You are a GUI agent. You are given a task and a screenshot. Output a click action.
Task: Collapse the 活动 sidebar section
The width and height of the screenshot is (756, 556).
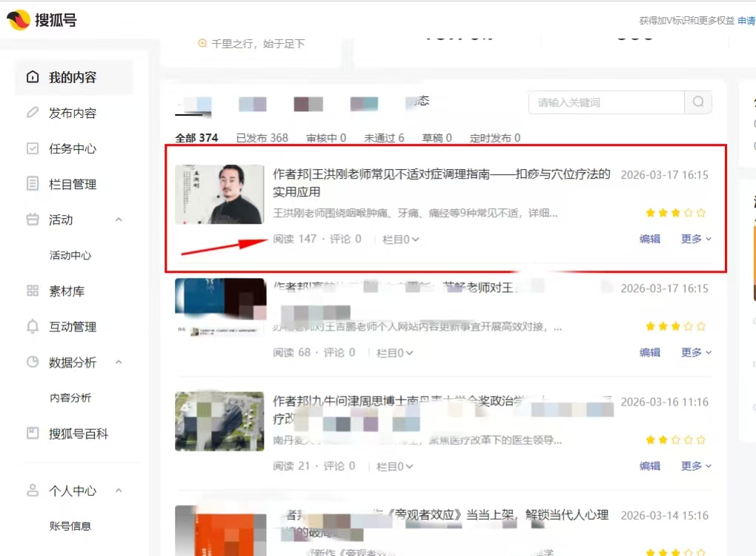tap(119, 220)
